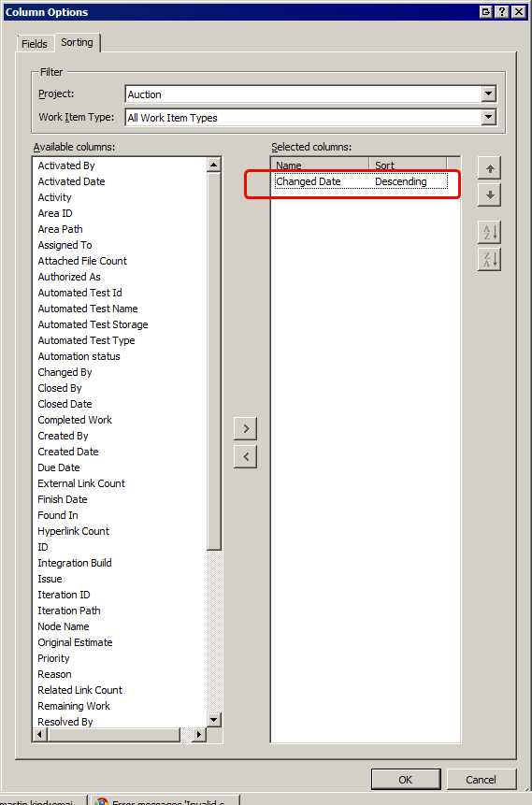The height and width of the screenshot is (805, 532).
Task: Open the Project dropdown showing Auction
Action: [310, 93]
